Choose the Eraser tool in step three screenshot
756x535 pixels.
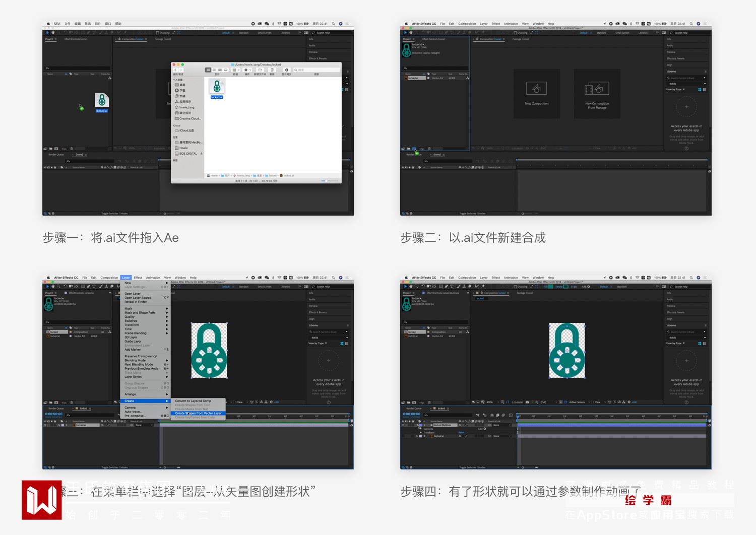[112, 286]
